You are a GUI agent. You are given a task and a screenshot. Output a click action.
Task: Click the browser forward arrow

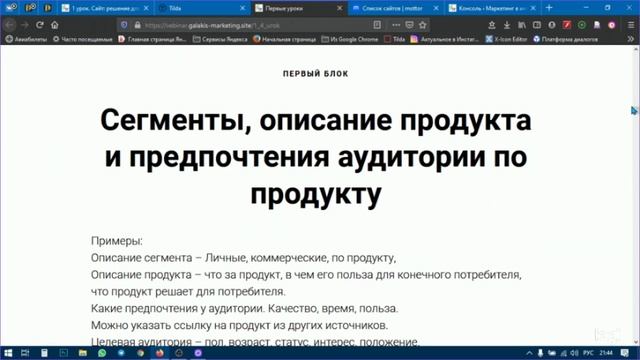coord(24,25)
